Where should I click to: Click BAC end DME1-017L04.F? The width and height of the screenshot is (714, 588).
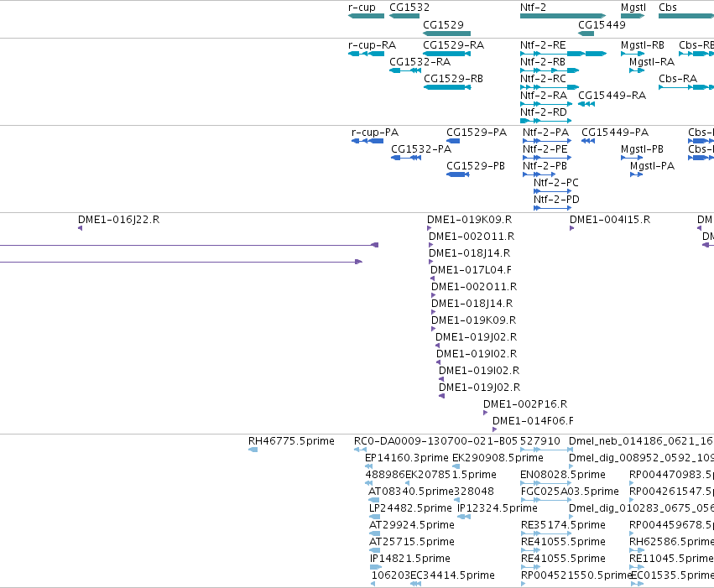471,270
